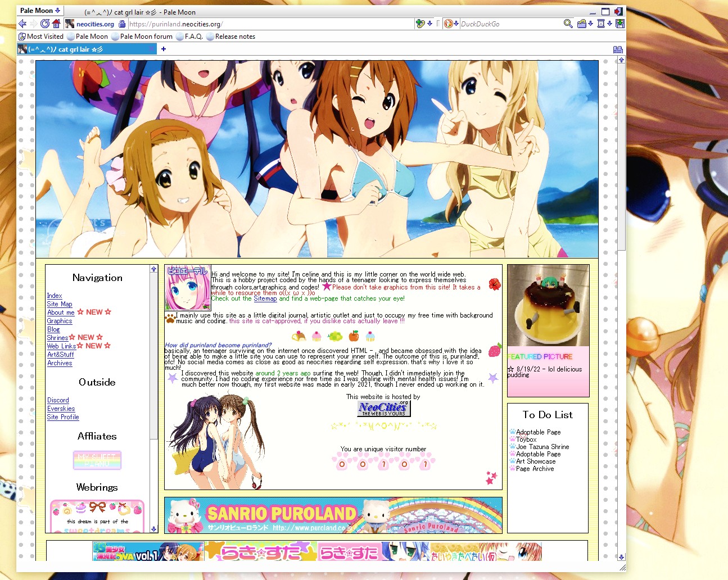Select the cat grl lair tab
The height and width of the screenshot is (580, 728).
(87, 49)
